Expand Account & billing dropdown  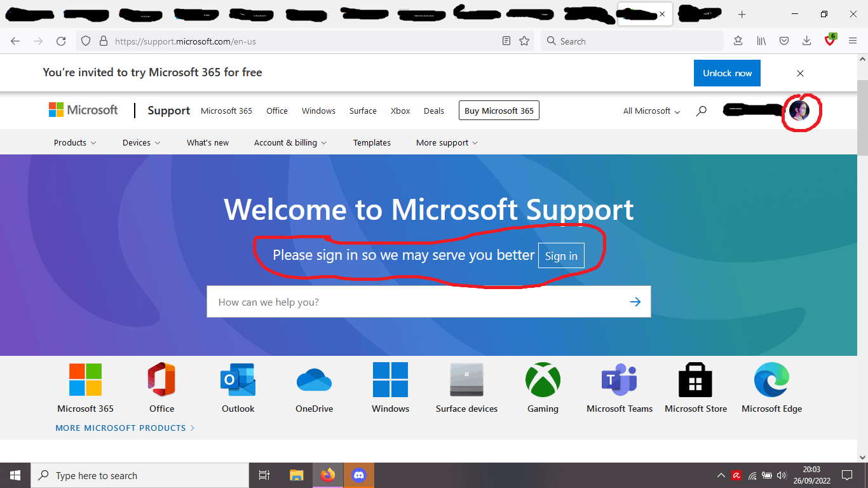(x=290, y=142)
